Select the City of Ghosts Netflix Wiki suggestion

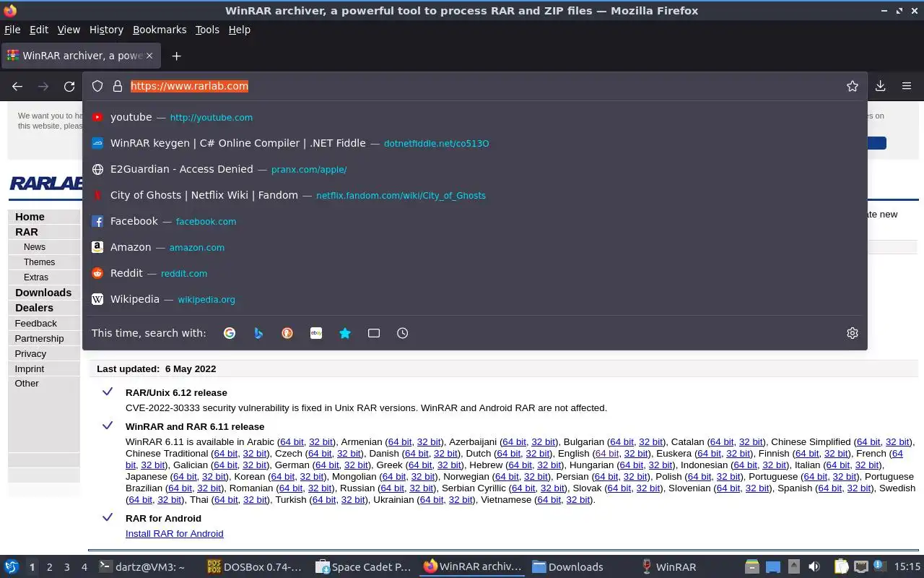(x=475, y=195)
